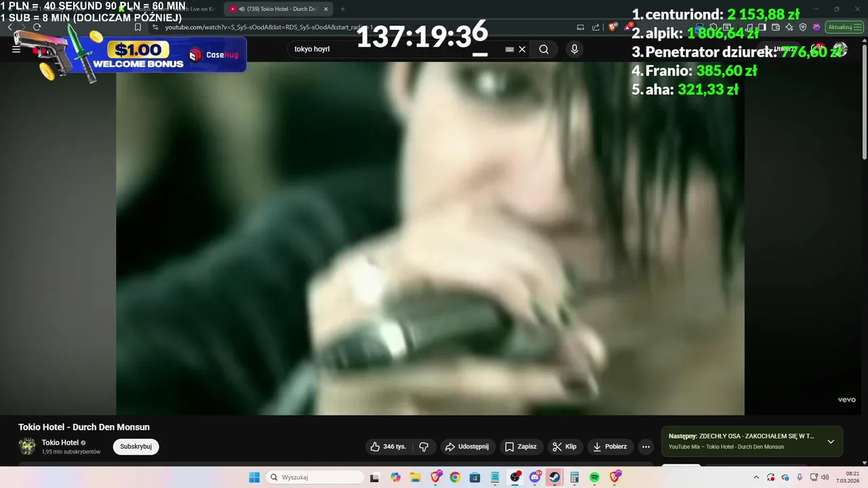The height and width of the screenshot is (488, 868).
Task: Bookmark this page with the bookmark icon
Action: [138, 27]
